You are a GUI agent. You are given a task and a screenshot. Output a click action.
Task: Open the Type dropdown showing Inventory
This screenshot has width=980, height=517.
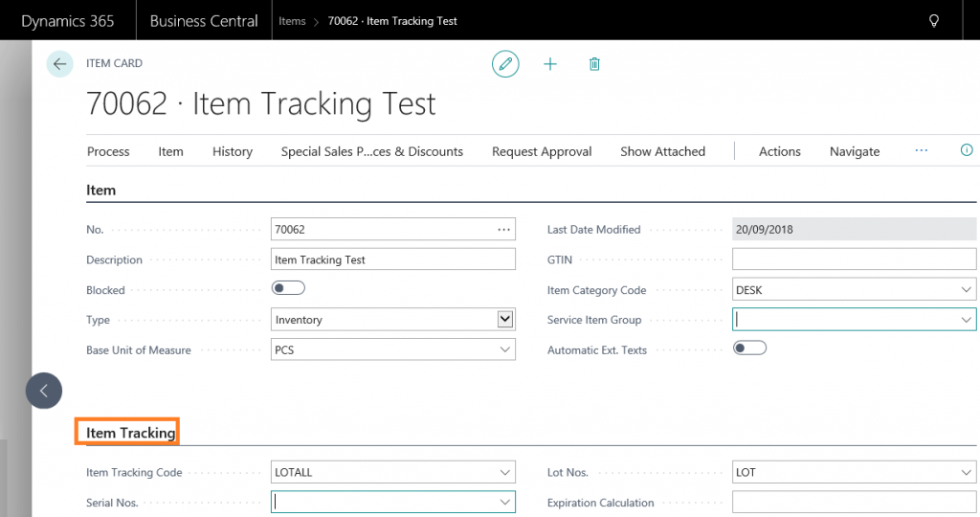[504, 320]
